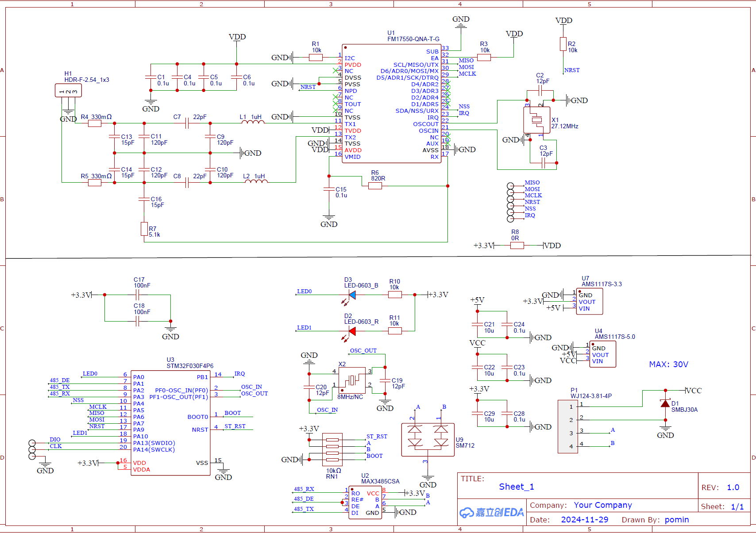
Task: Edit the Sheet_1 title text
Action: (x=516, y=487)
